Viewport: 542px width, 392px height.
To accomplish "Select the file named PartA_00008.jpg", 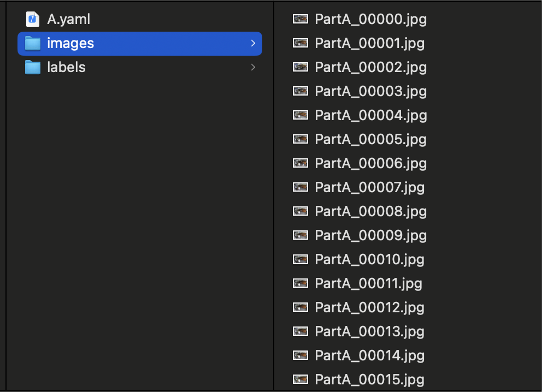I will point(370,211).
